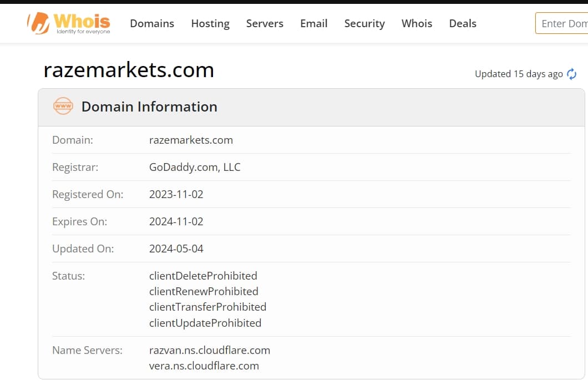Select the domain value razemarkets.com in table
This screenshot has height=385, width=588.
[x=191, y=140]
